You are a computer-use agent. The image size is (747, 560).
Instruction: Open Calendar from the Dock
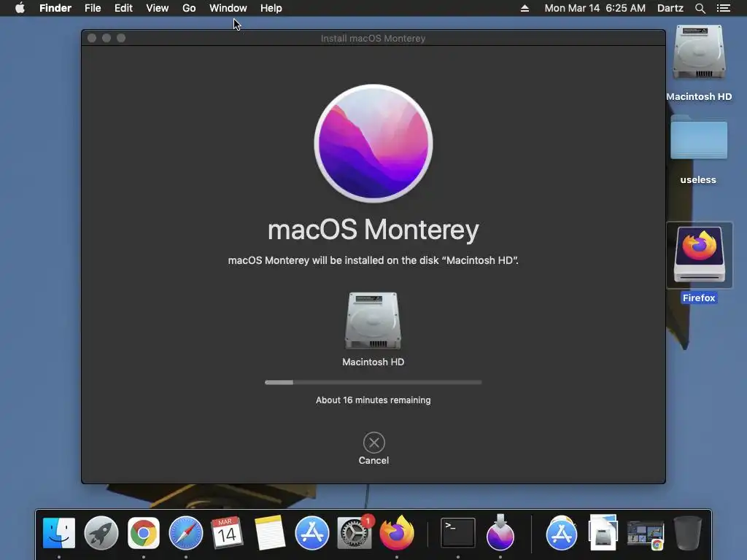(228, 533)
